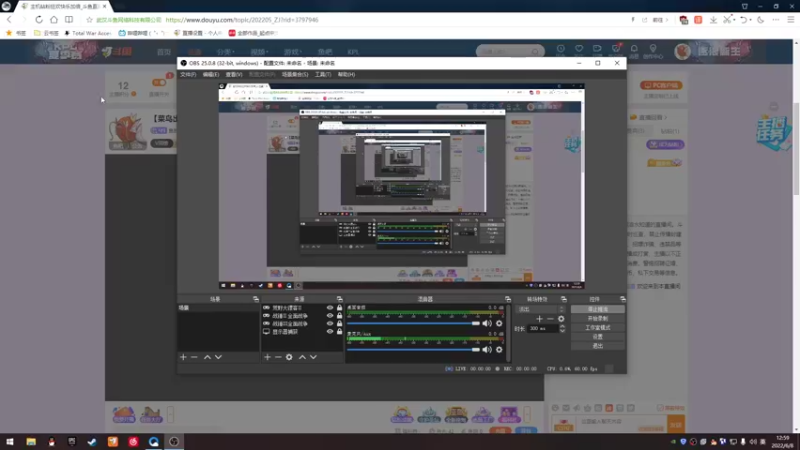Move scene up with the up arrow in Scenes panel

207,357
